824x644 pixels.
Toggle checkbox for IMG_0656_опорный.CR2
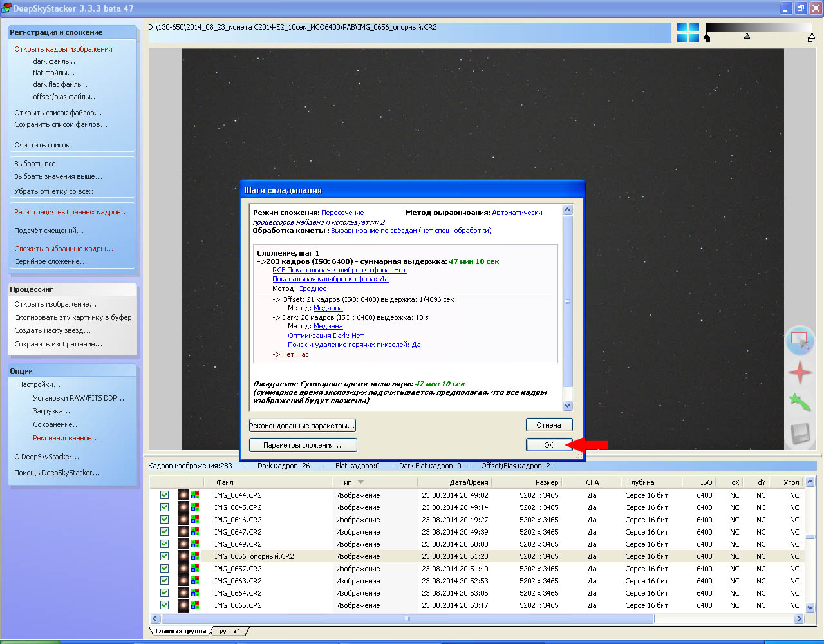(164, 556)
